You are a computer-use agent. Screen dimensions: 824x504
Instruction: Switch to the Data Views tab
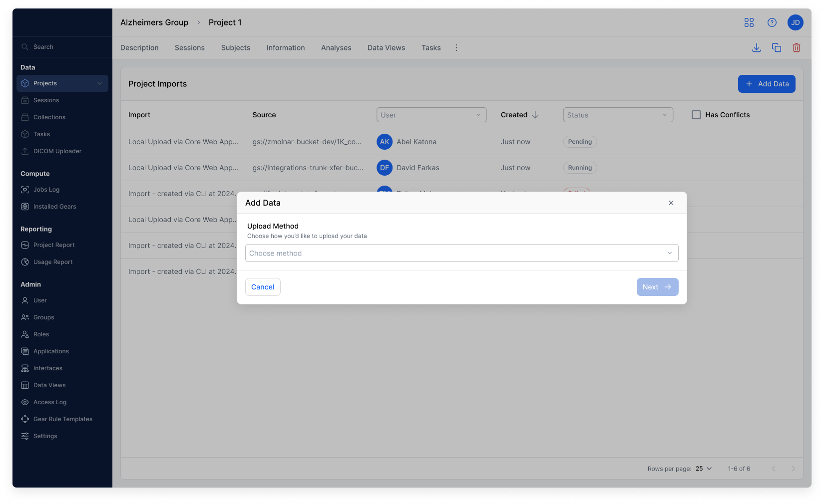386,47
